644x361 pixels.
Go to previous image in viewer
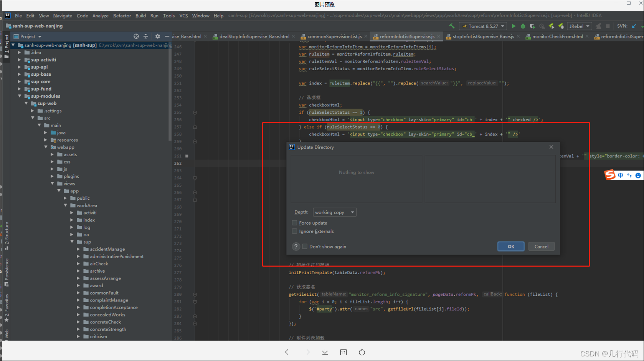[288, 352]
